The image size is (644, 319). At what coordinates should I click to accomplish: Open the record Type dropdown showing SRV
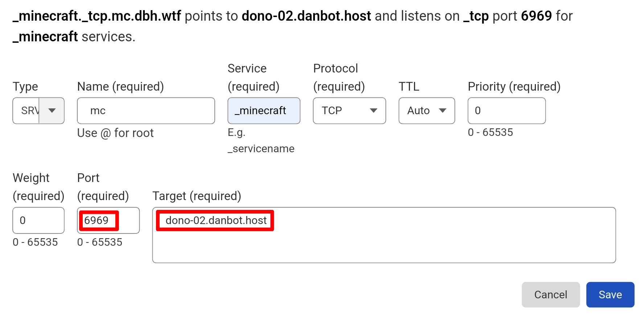pos(38,111)
